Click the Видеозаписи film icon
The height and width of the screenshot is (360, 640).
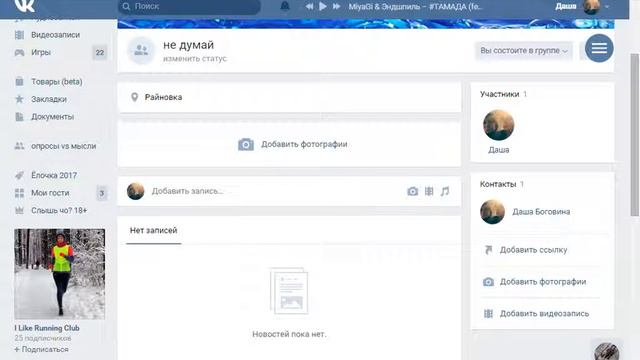click(19, 35)
